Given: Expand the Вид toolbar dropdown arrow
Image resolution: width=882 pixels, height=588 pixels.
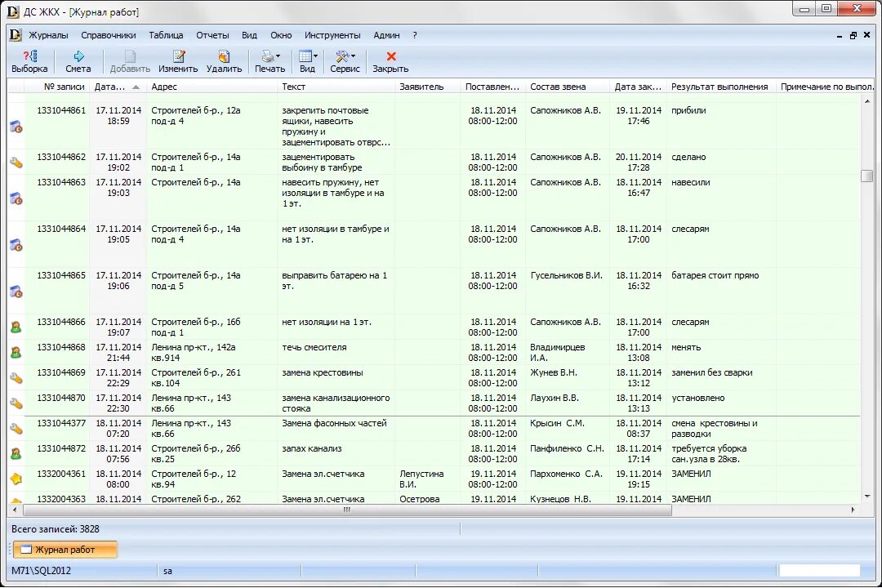Looking at the screenshot, I should click(x=315, y=56).
